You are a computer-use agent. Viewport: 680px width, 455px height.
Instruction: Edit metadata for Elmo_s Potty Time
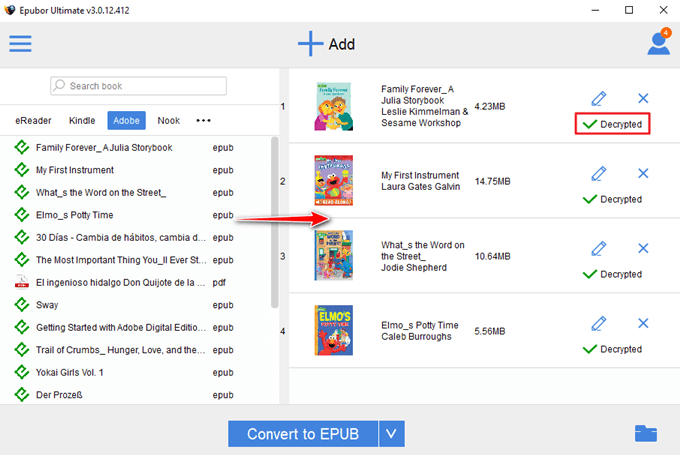pyautogui.click(x=598, y=324)
